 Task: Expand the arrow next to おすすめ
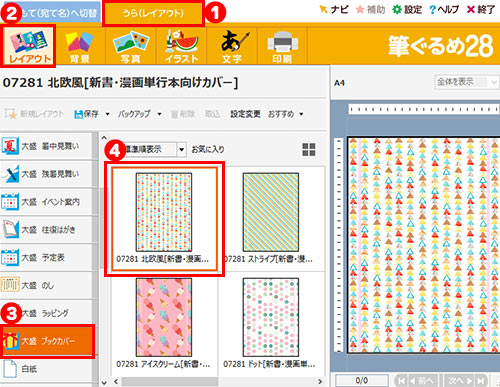pyautogui.click(x=301, y=114)
